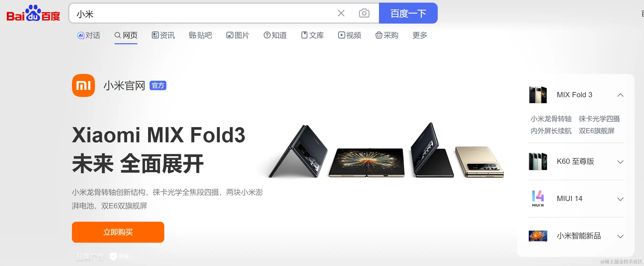Screen dimensions: 644x266
Task: Open the AI 对话 tab
Action: 89,35
